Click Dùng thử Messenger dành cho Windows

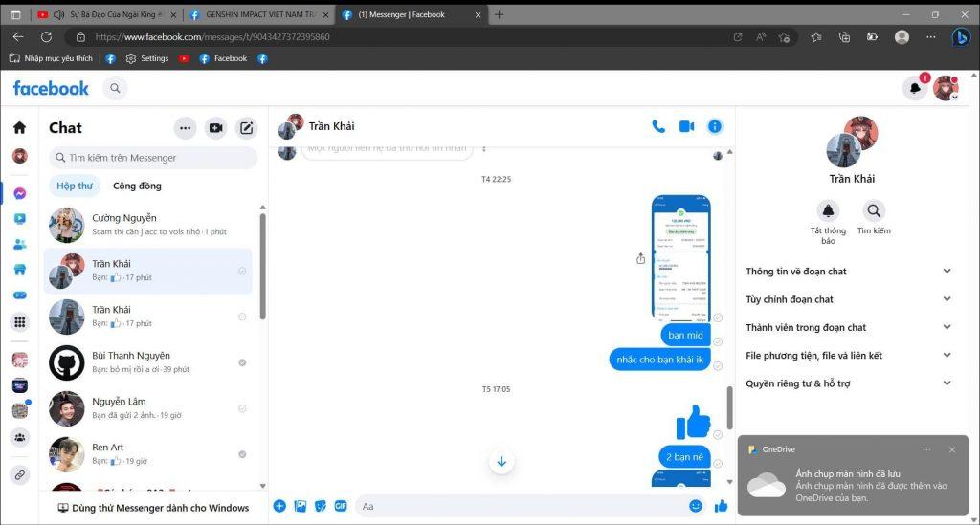[153, 508]
